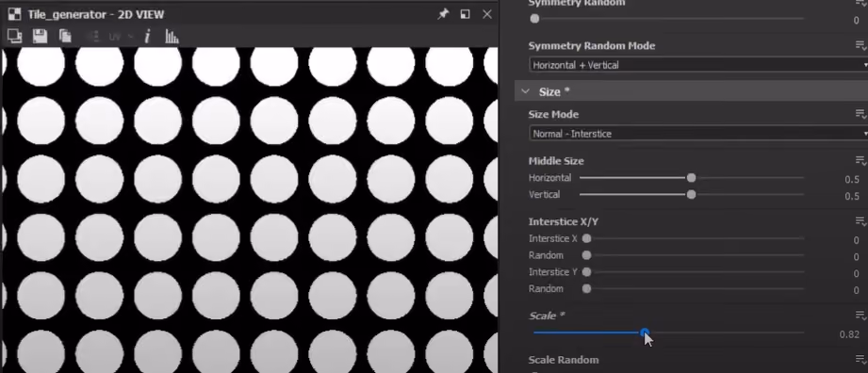Click the Symmetry Random value field showing 0
868x373 pixels.
coord(856,21)
